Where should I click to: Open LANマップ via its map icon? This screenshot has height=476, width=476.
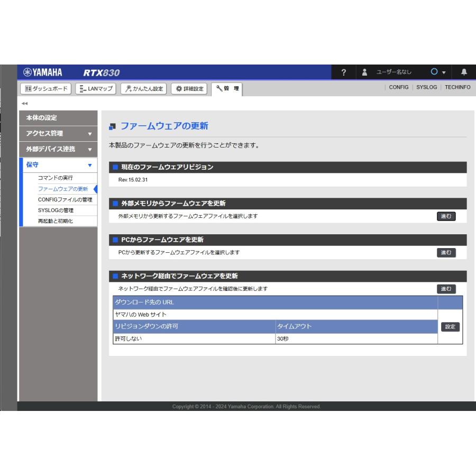83,89
